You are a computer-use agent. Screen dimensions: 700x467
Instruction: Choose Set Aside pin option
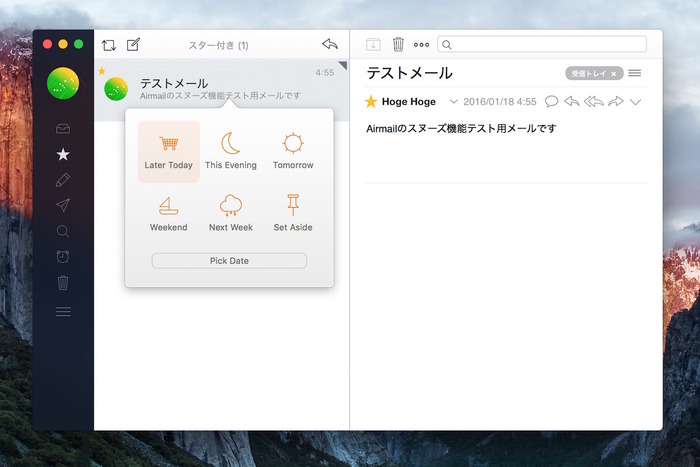pos(293,214)
